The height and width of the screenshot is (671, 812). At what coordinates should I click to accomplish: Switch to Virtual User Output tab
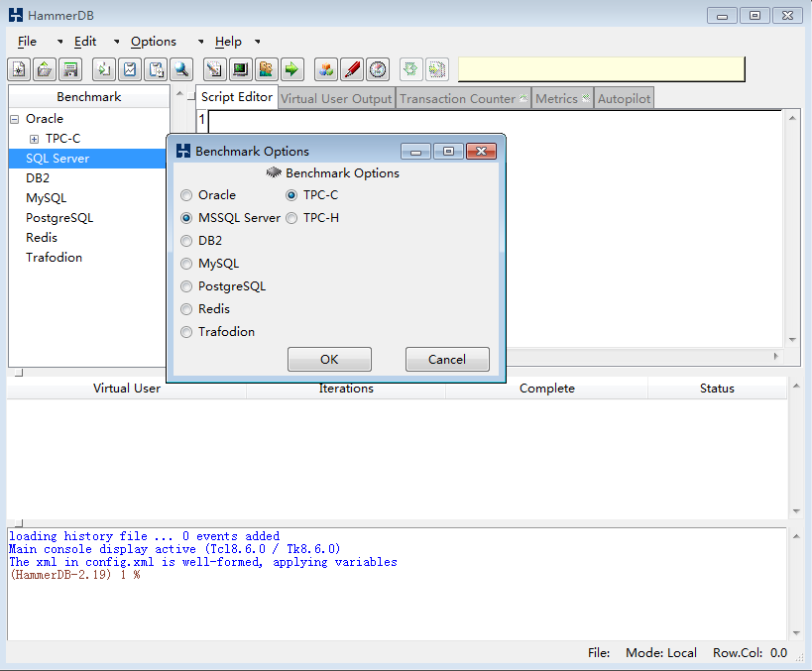click(x=336, y=98)
